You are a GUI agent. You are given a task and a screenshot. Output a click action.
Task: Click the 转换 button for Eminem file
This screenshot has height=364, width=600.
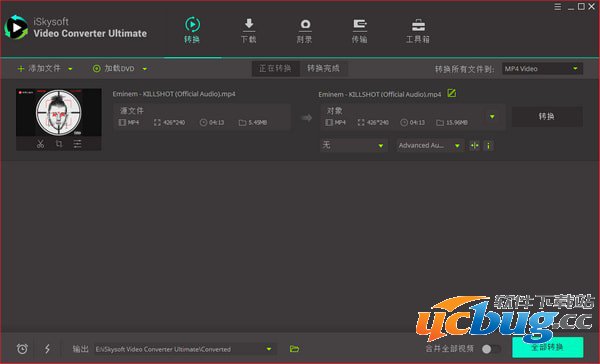547,116
